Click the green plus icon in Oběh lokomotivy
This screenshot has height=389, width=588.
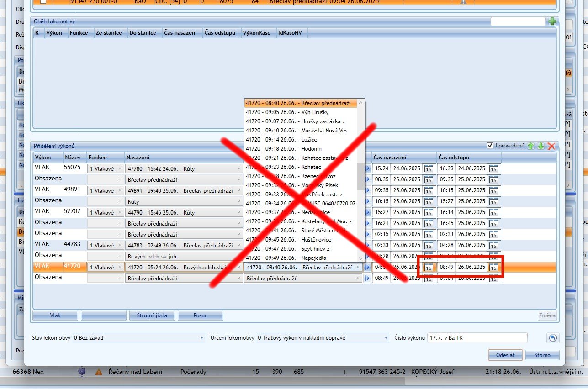click(553, 21)
